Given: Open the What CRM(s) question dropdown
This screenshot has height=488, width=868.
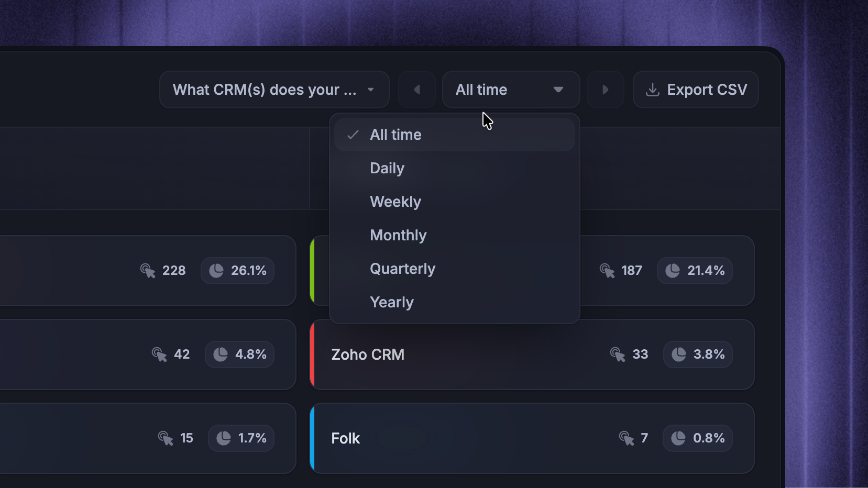Looking at the screenshot, I should [274, 90].
